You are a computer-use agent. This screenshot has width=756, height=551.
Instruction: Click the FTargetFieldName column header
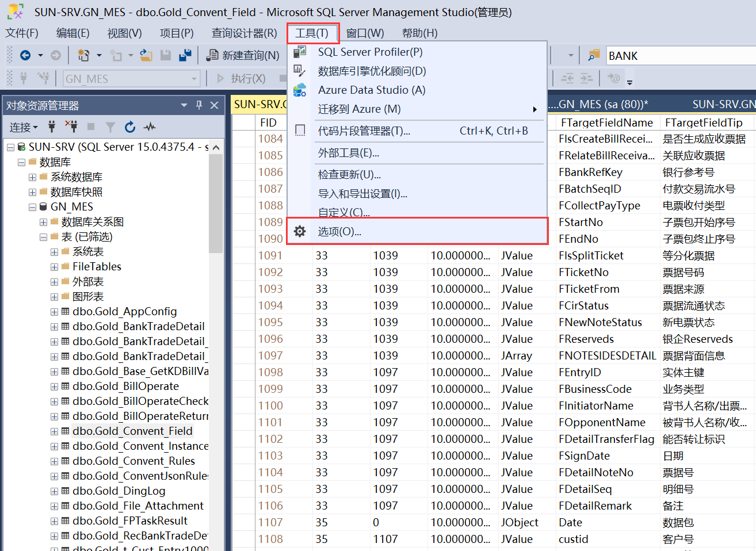click(x=607, y=123)
